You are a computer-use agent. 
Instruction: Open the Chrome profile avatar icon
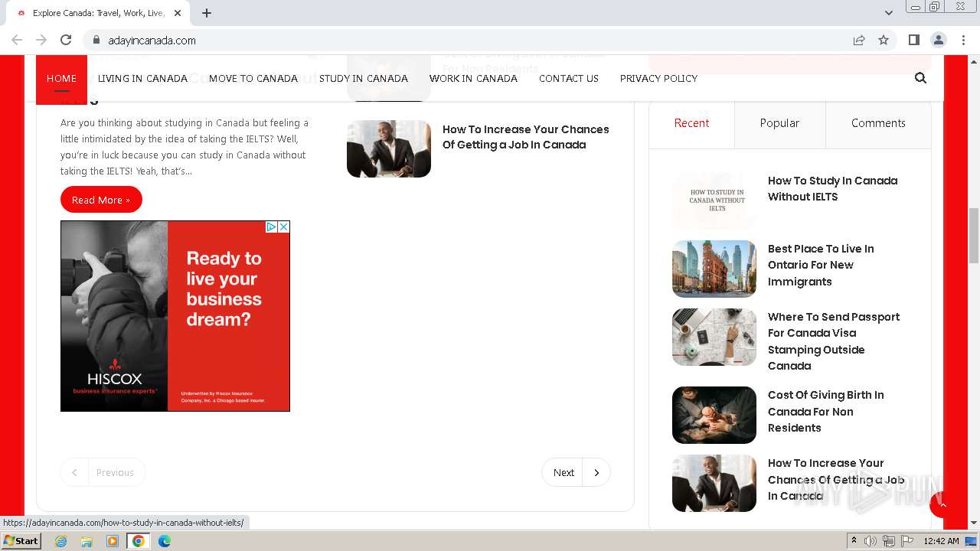[939, 40]
